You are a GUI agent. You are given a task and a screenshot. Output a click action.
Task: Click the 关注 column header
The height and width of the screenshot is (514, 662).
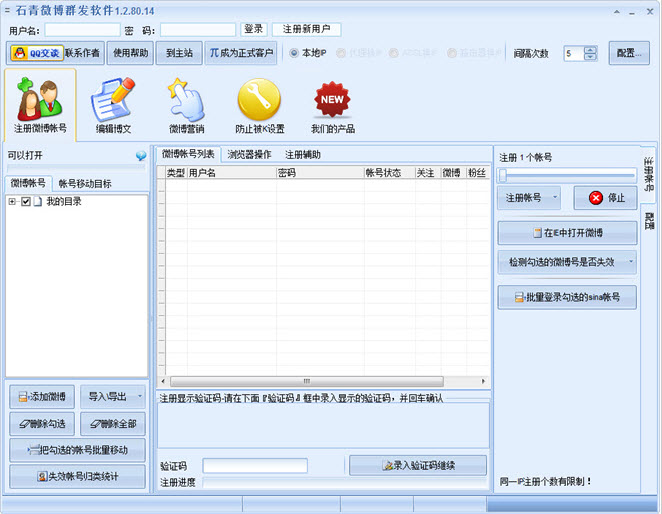coord(428,173)
